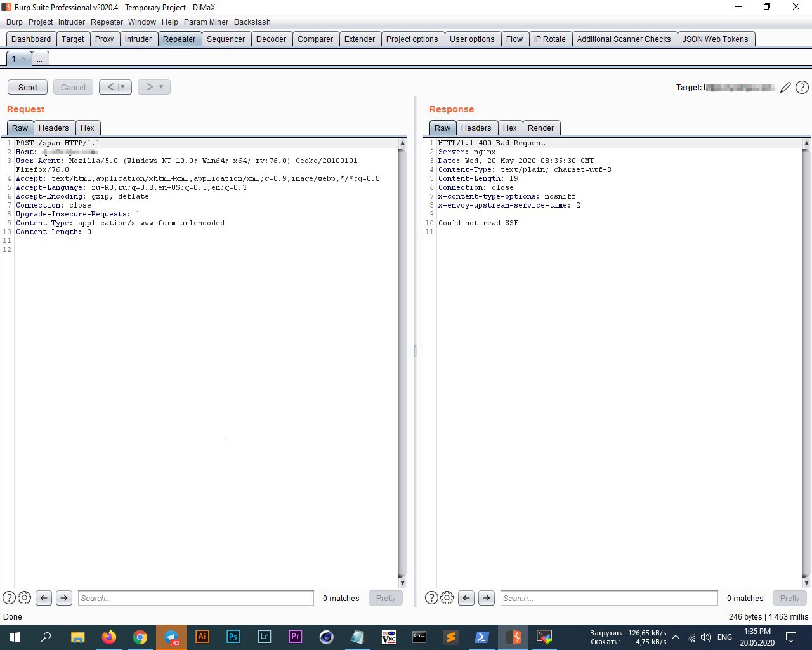Open Request search settings gear

point(25,598)
